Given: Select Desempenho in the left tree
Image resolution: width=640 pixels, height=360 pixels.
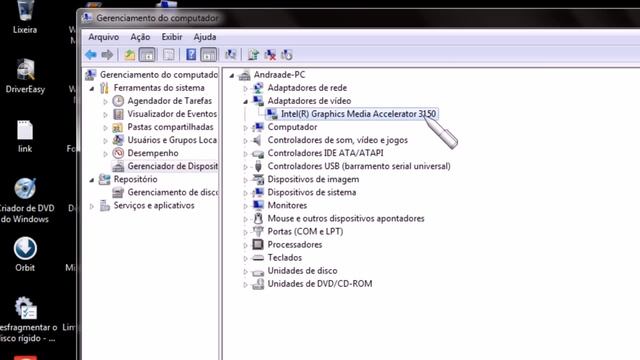Looking at the screenshot, I should point(153,153).
